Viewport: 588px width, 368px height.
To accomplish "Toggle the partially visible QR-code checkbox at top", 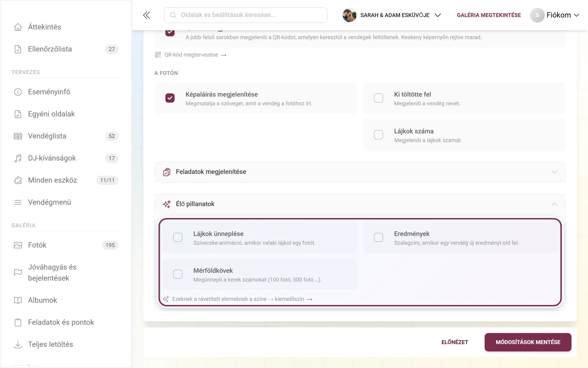I will pos(170,32).
